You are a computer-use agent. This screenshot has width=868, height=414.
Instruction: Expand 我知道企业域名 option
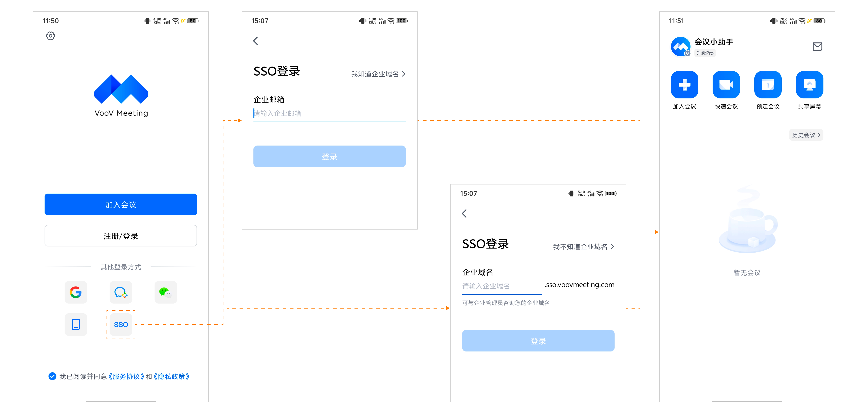coord(378,74)
